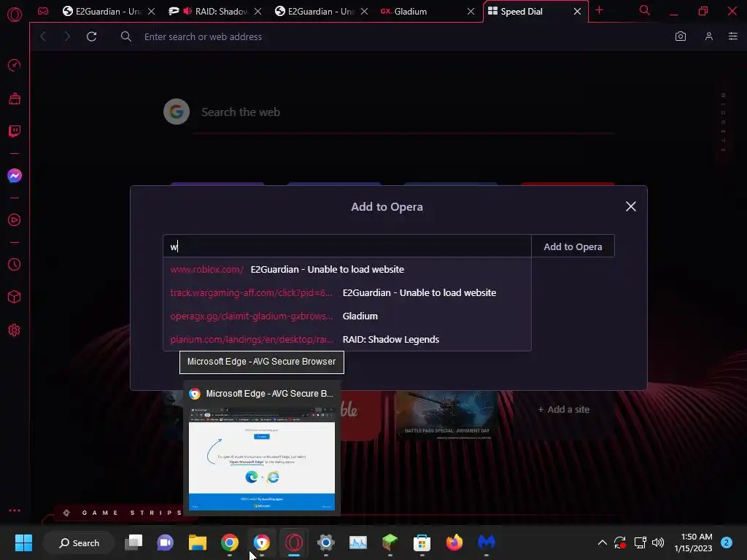Open History clock icon in sidebar

[15, 264]
